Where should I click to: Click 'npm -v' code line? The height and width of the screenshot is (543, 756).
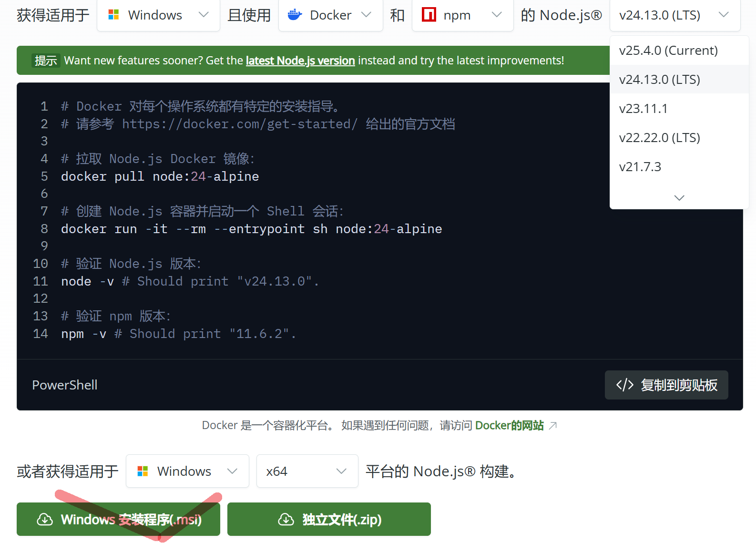[179, 334]
